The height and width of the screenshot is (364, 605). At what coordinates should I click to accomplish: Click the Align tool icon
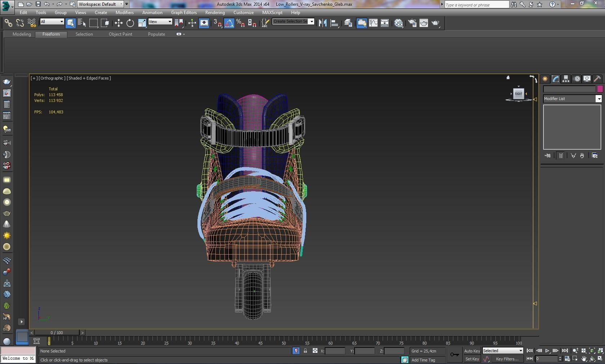pos(334,23)
